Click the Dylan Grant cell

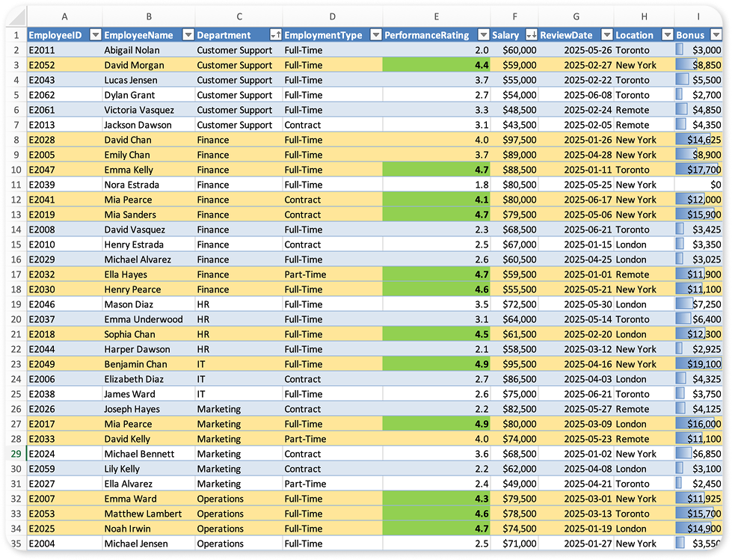149,95
